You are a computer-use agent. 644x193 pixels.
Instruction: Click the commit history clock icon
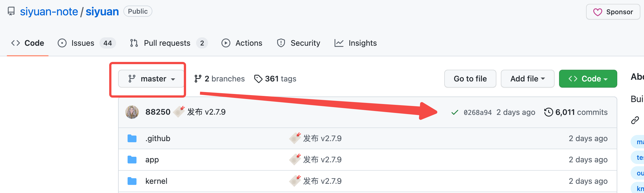[x=548, y=112]
